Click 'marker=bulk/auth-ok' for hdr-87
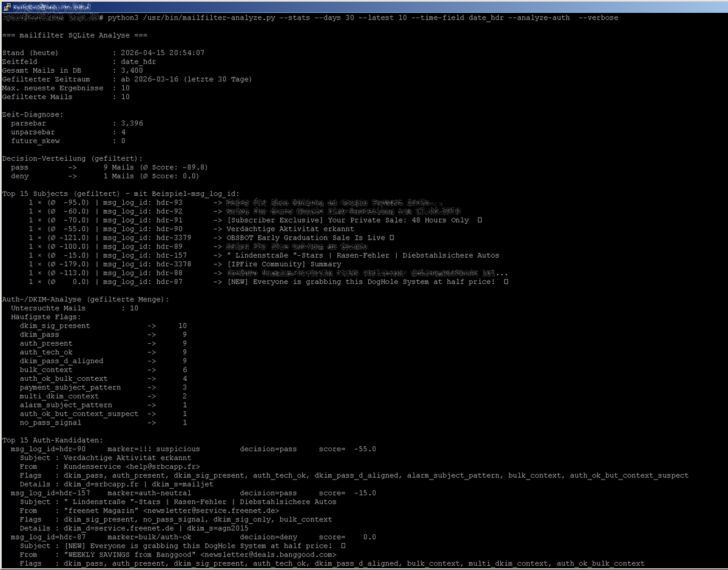 [149, 537]
